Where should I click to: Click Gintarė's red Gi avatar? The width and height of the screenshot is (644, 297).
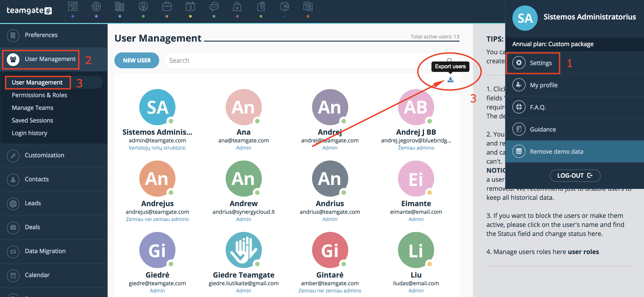point(330,250)
